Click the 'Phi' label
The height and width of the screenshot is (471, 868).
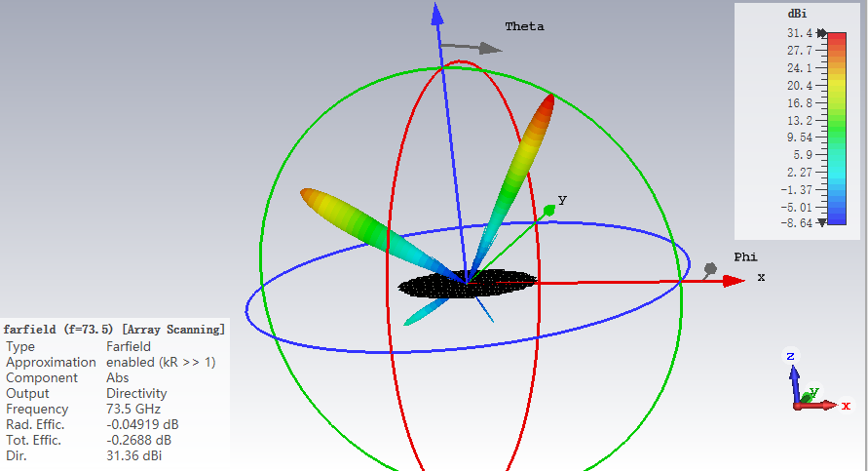click(x=745, y=256)
